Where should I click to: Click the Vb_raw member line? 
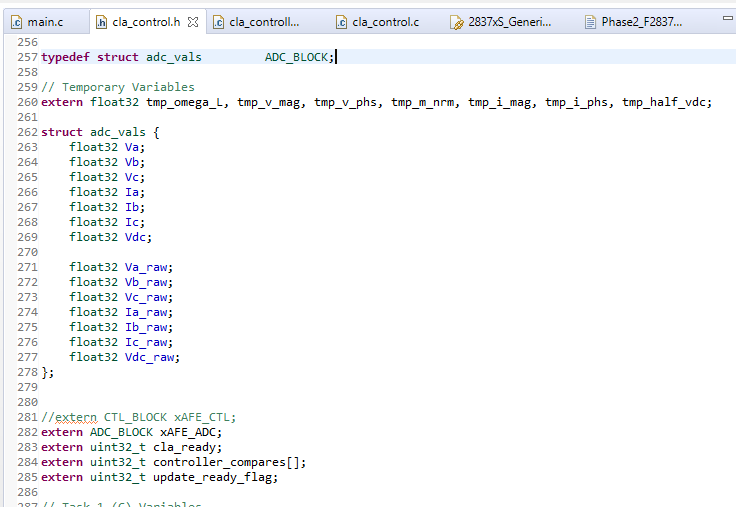tap(121, 283)
